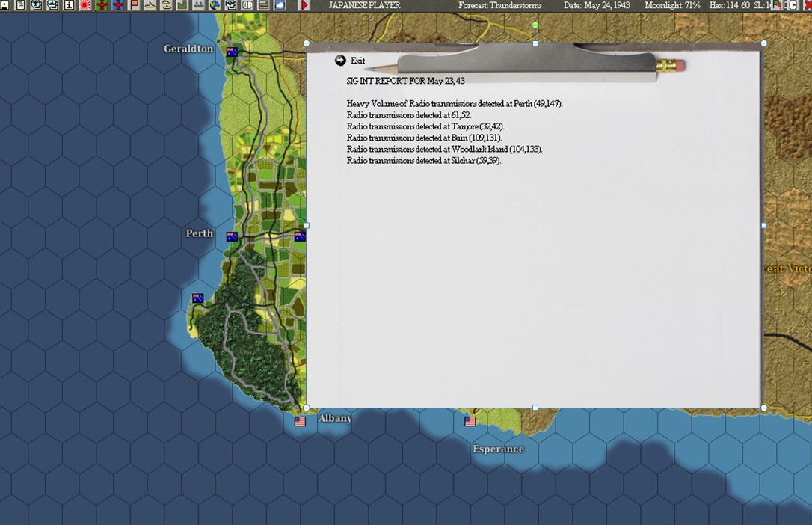812x525 pixels.
Task: Open the reports document icon
Action: point(19,5)
